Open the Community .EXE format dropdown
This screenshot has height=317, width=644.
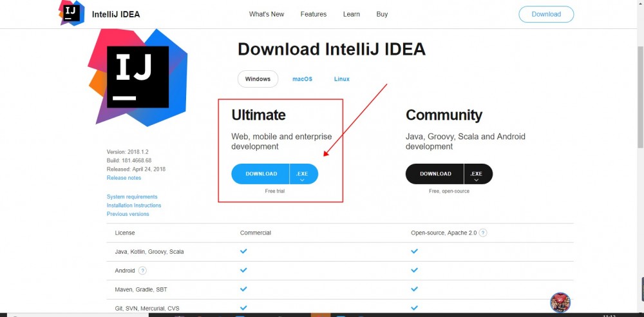[x=478, y=174]
